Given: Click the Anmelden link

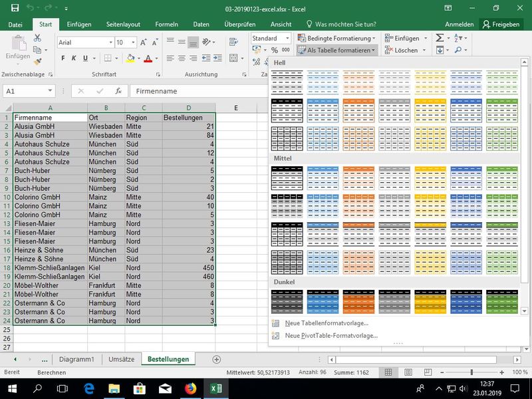Looking at the screenshot, I should (x=459, y=25).
